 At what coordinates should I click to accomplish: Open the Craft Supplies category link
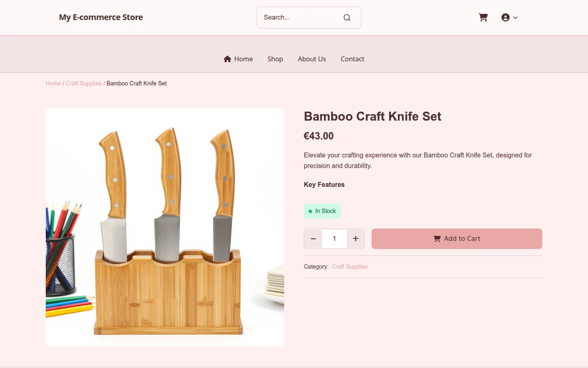[x=350, y=267]
